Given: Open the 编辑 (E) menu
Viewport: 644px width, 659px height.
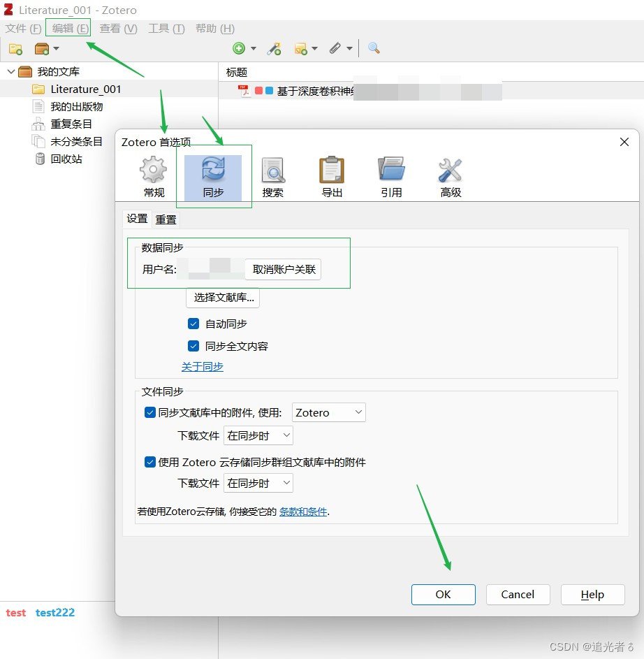Looking at the screenshot, I should [70, 28].
